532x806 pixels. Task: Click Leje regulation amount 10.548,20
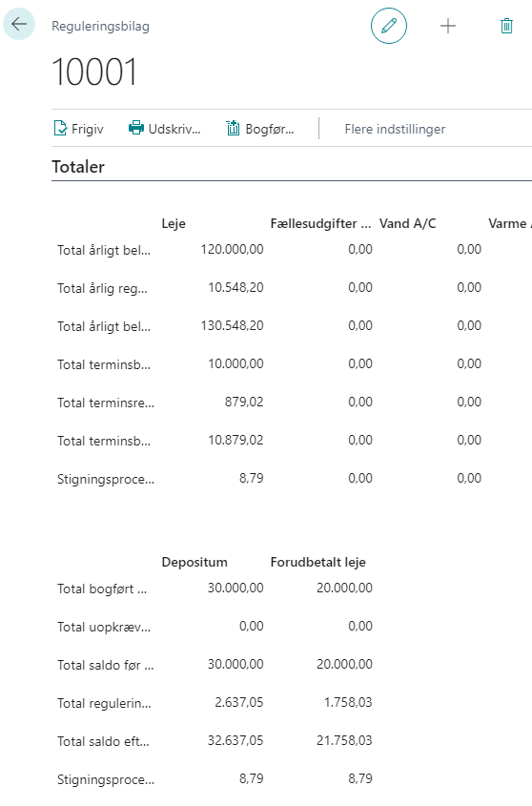tap(235, 287)
